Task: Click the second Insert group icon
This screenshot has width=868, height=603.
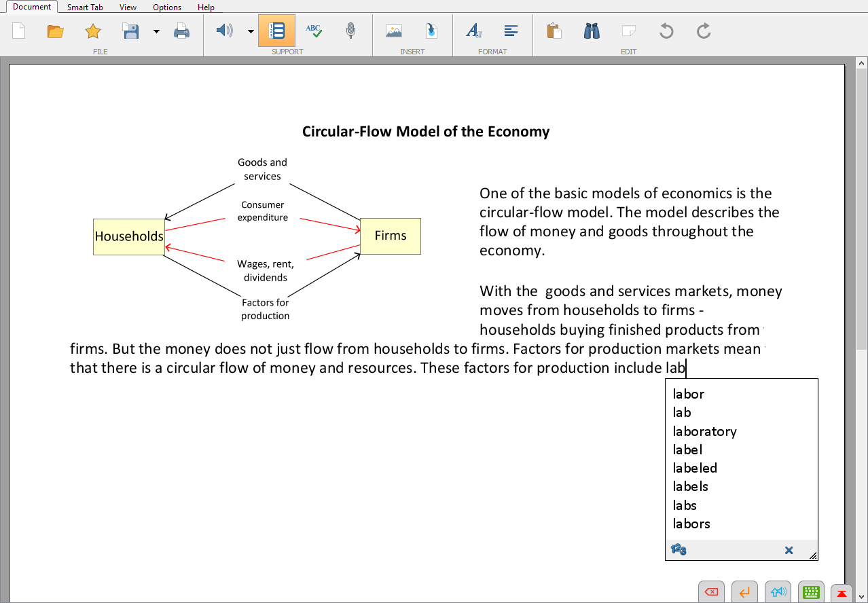Action: pos(431,31)
